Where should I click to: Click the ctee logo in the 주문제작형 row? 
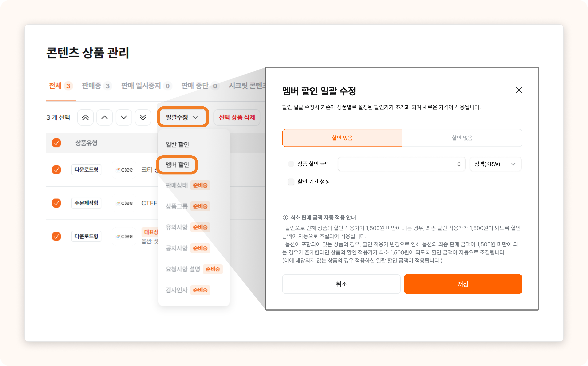click(x=124, y=203)
